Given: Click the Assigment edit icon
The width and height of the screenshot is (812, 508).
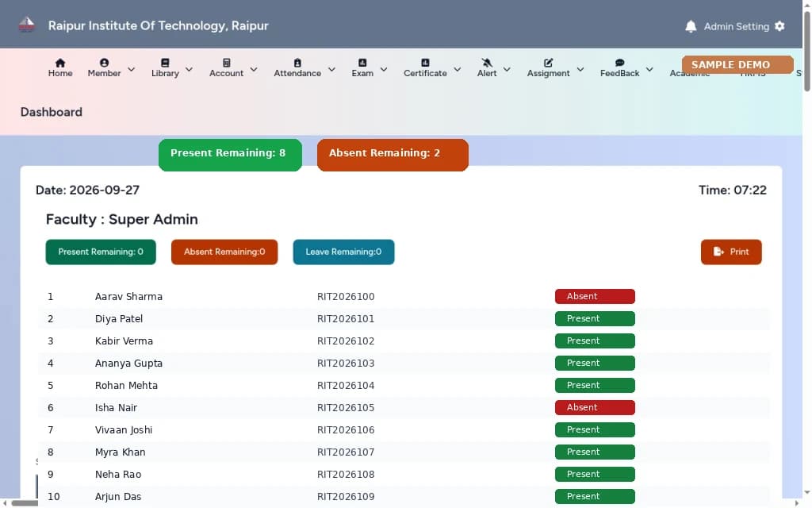Looking at the screenshot, I should [x=549, y=63].
